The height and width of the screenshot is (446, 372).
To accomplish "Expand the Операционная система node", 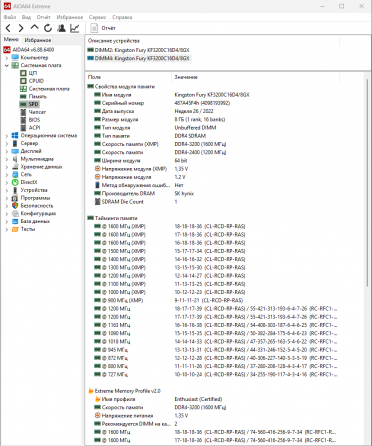I will click(x=7, y=136).
